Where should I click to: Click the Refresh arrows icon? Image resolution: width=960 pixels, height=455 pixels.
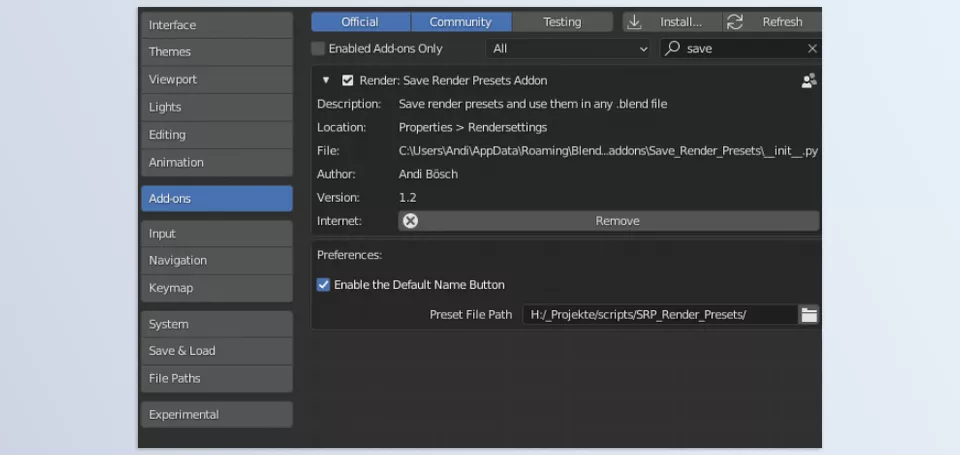pos(735,22)
